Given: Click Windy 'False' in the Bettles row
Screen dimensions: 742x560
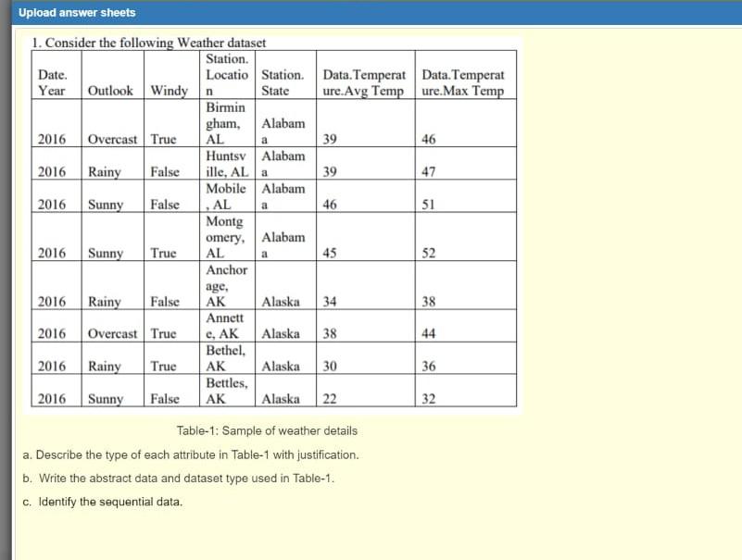Looking at the screenshot, I should click(165, 399).
